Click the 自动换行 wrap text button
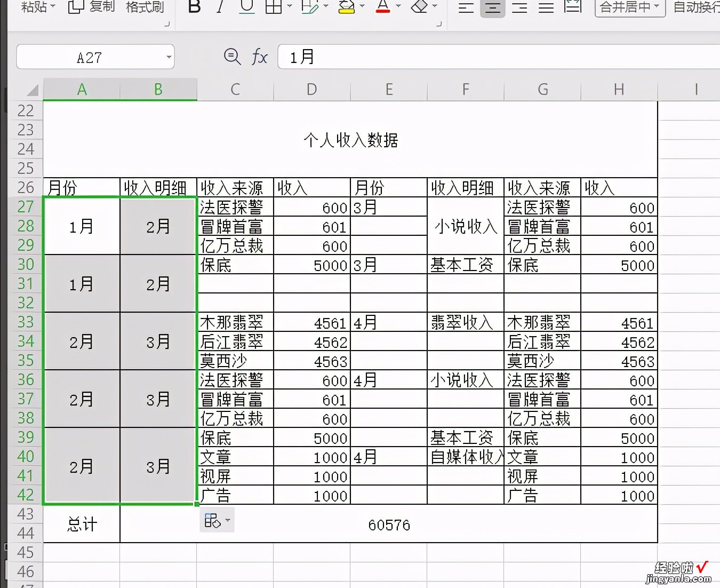This screenshot has height=588, width=720. (696, 7)
